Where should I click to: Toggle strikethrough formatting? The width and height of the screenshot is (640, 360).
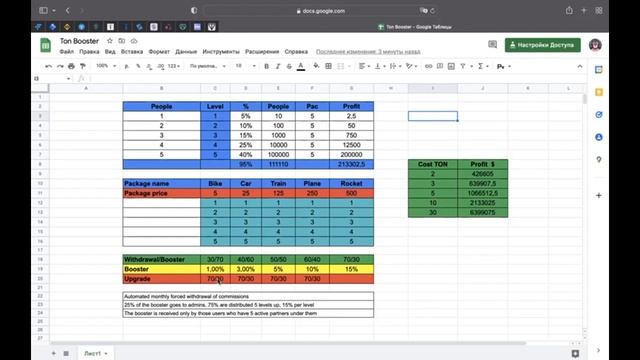[x=289, y=66]
